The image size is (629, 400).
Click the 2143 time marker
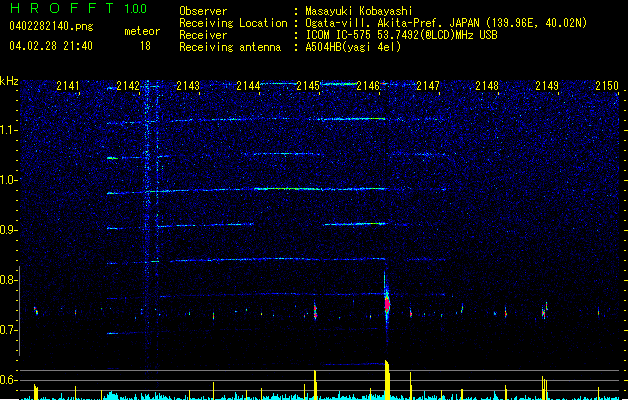coord(188,86)
